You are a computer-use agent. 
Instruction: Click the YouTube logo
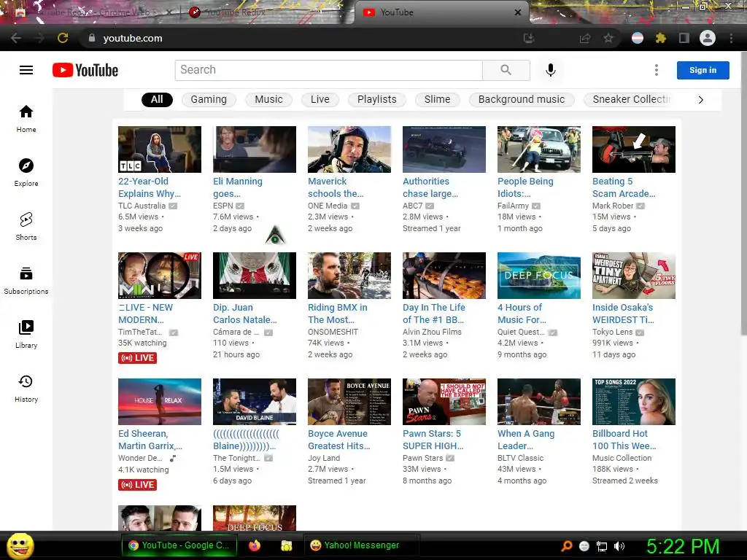[85, 70]
